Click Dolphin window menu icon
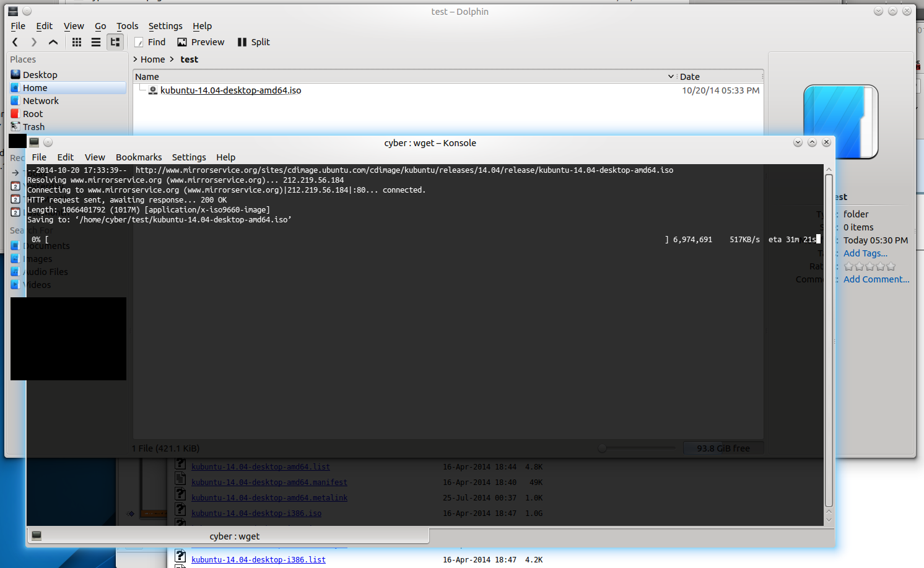 pyautogui.click(x=12, y=11)
